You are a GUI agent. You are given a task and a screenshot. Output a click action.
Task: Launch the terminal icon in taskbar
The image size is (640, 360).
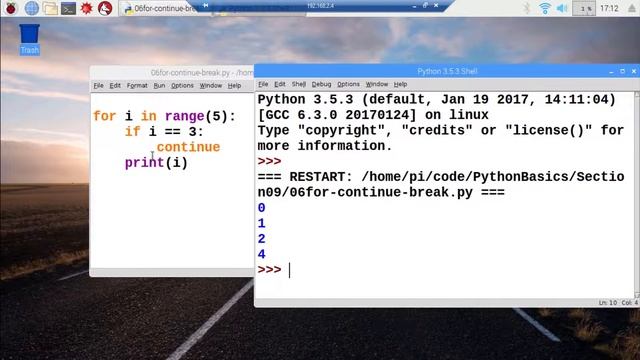[x=68, y=8]
